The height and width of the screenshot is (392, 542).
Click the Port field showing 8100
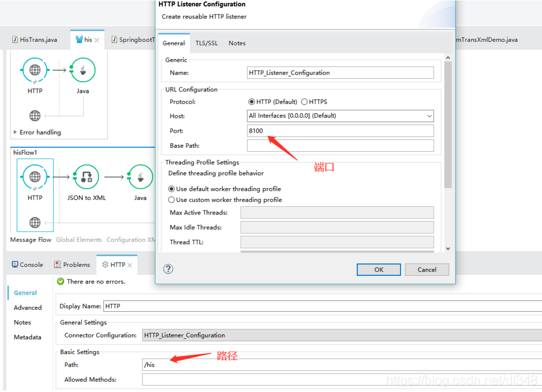point(340,131)
